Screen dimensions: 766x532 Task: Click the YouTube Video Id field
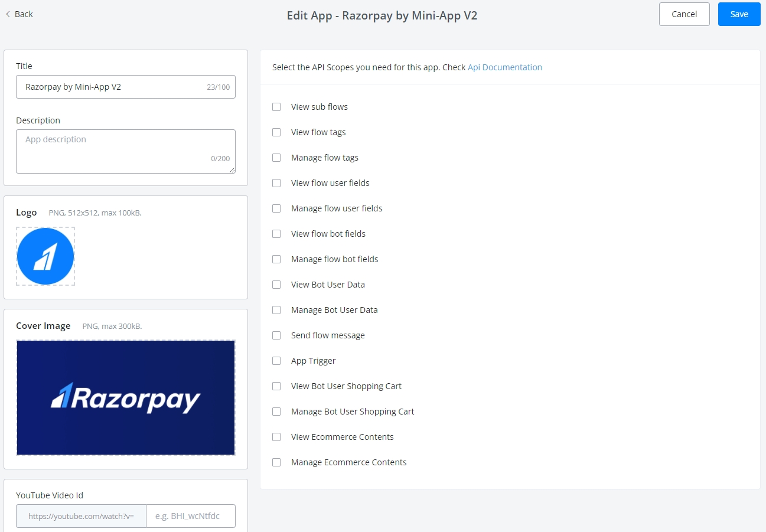pyautogui.click(x=190, y=516)
